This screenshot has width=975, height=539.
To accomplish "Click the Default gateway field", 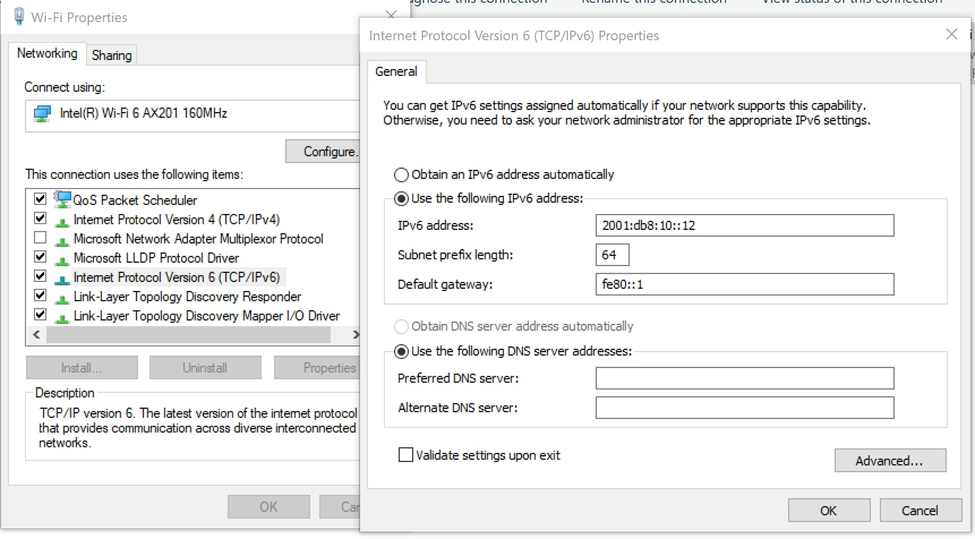I will tap(744, 284).
